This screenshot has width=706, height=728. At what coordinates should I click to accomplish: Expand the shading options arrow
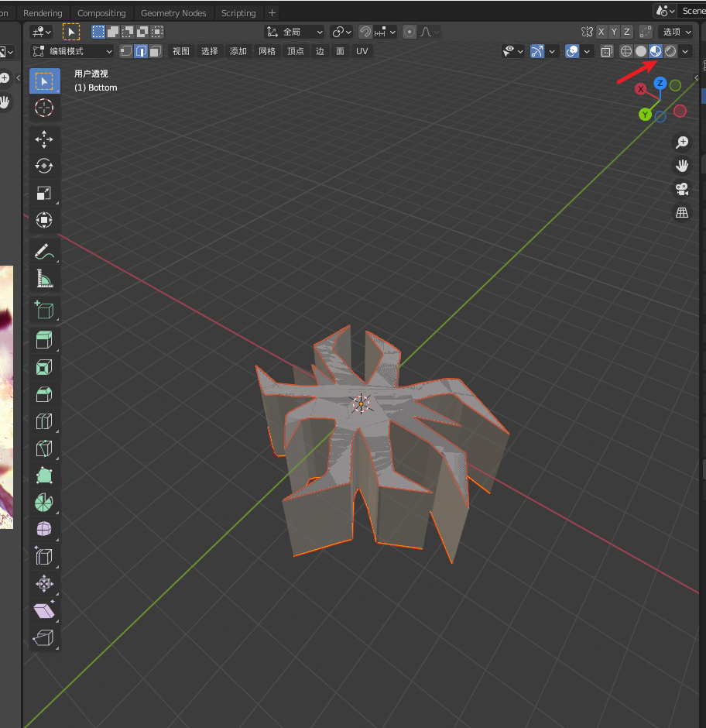tap(685, 51)
